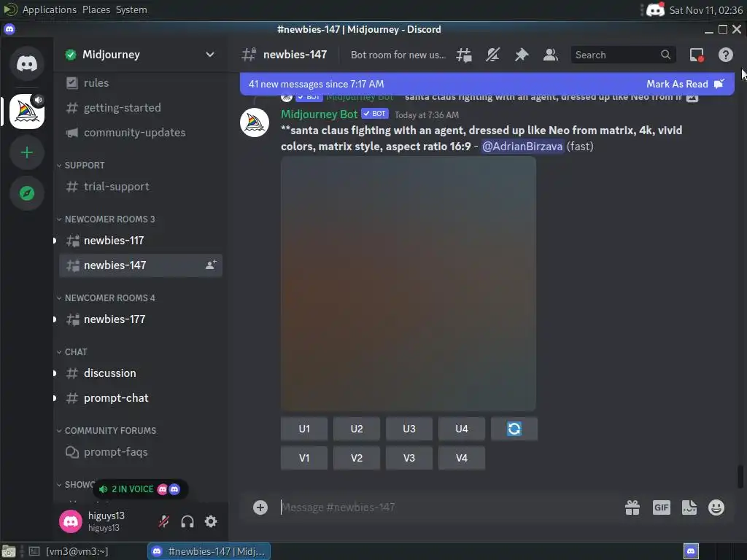Click the search magnifier icon
Screen dimensions: 747x560
point(665,55)
